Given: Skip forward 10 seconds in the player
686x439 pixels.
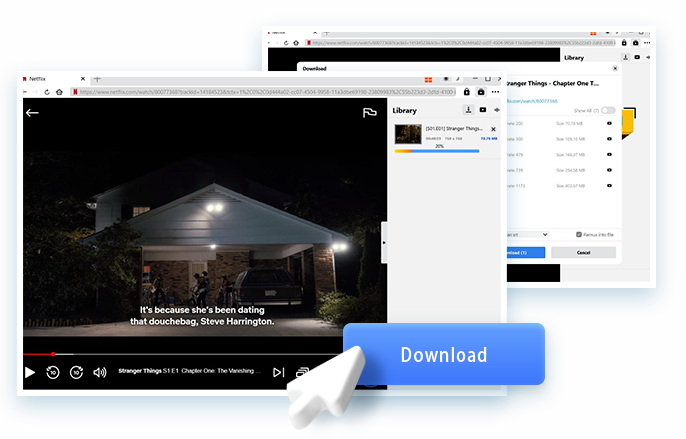Looking at the screenshot, I should pyautogui.click(x=77, y=372).
